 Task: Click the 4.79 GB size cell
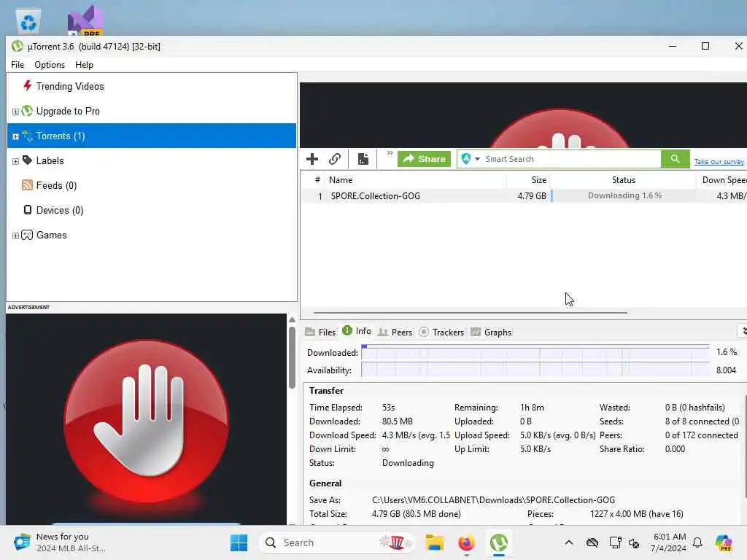click(532, 195)
